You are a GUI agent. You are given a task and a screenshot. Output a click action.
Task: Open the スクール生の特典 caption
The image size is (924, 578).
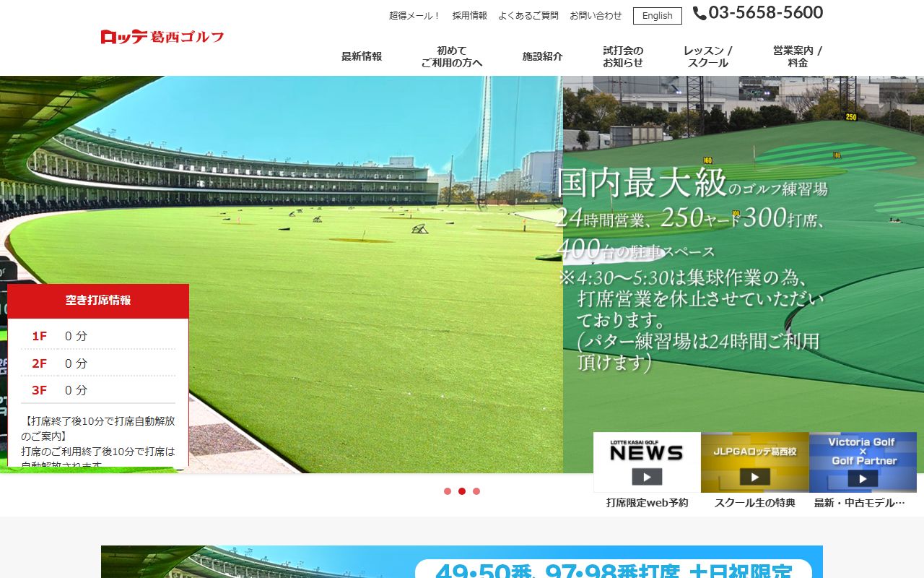point(755,503)
